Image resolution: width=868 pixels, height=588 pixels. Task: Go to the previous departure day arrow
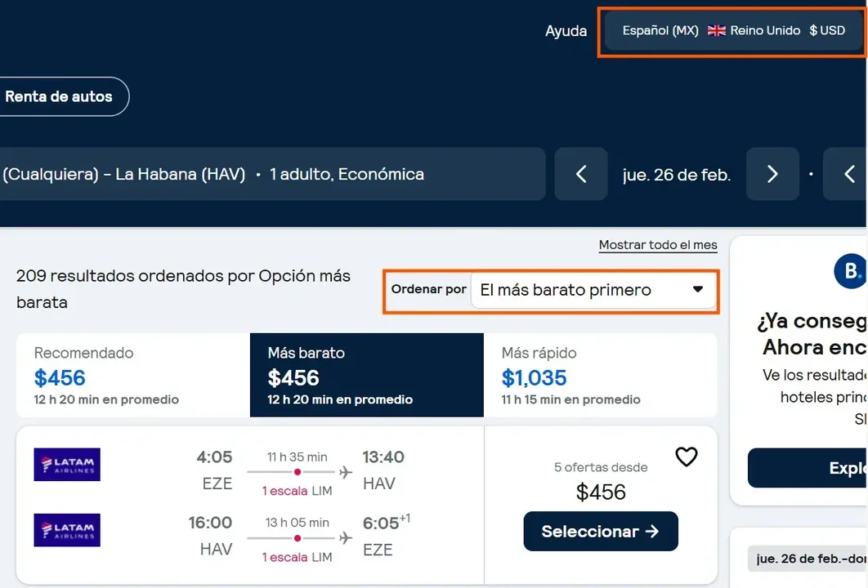pos(581,174)
